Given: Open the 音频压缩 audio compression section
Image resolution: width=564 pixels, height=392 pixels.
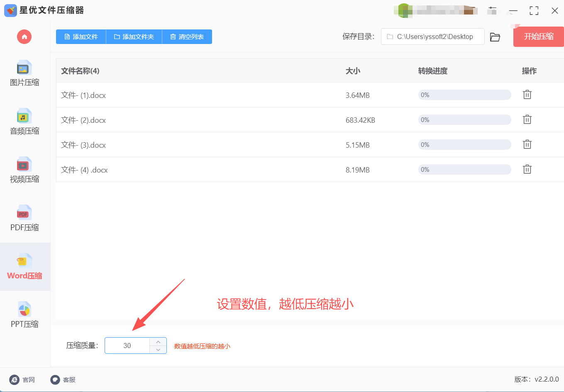Looking at the screenshot, I should pyautogui.click(x=24, y=122).
